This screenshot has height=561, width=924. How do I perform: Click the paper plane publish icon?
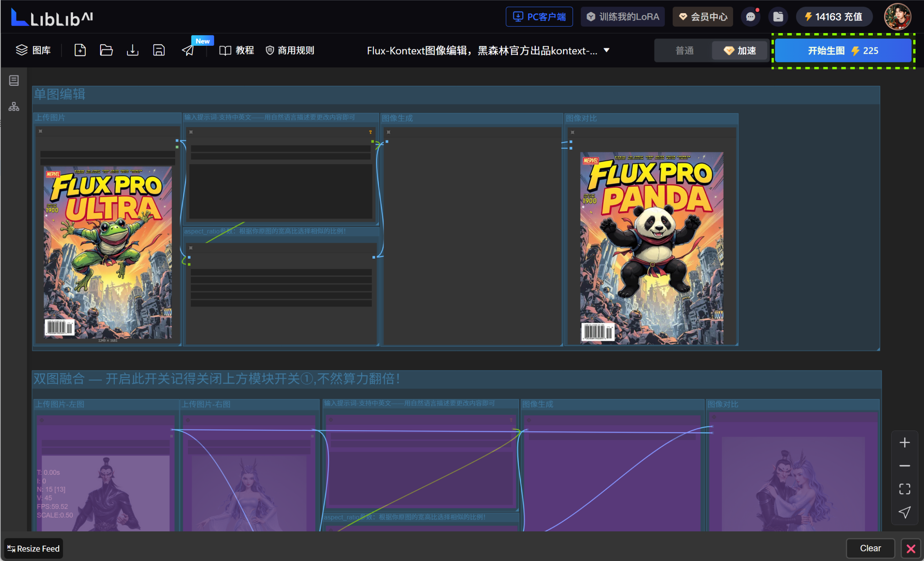pos(188,50)
